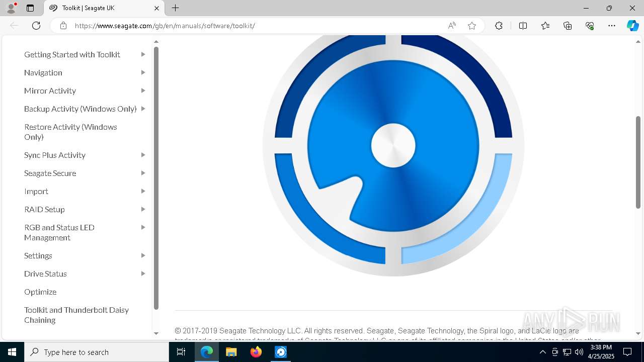The image size is (644, 362).
Task: Expand Getting Started with Toolkit arrow
Action: pos(143,54)
